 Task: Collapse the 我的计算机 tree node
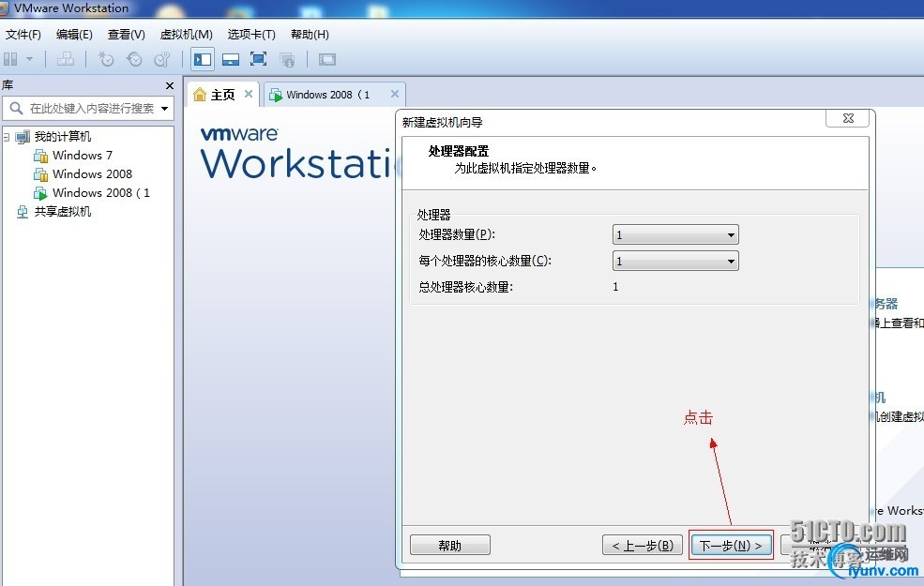click(7, 137)
